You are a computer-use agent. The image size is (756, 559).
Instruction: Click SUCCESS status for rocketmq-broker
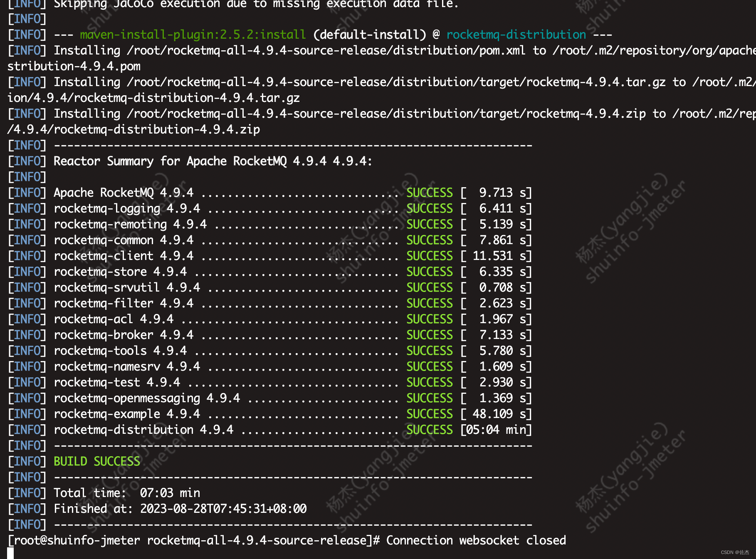(x=430, y=335)
